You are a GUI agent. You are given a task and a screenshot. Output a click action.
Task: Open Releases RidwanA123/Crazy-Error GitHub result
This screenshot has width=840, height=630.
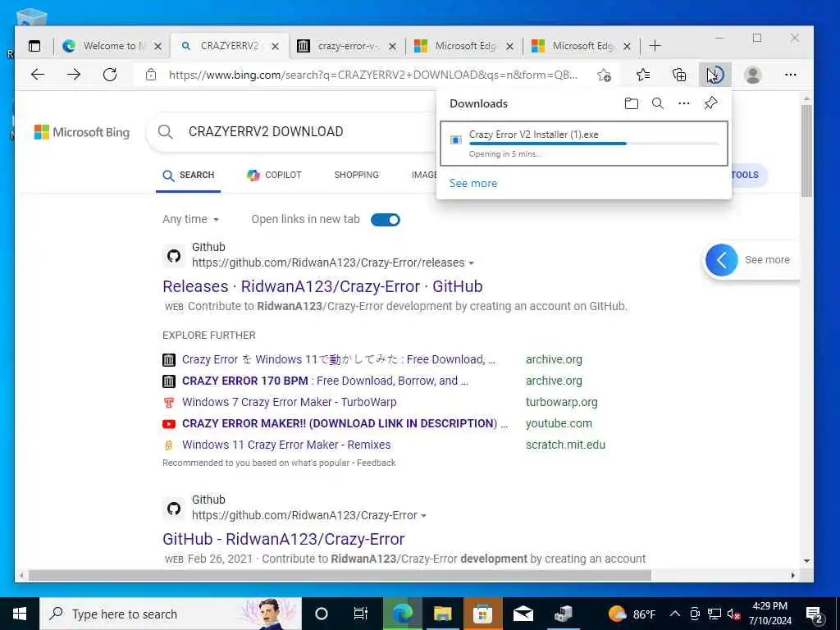click(322, 286)
